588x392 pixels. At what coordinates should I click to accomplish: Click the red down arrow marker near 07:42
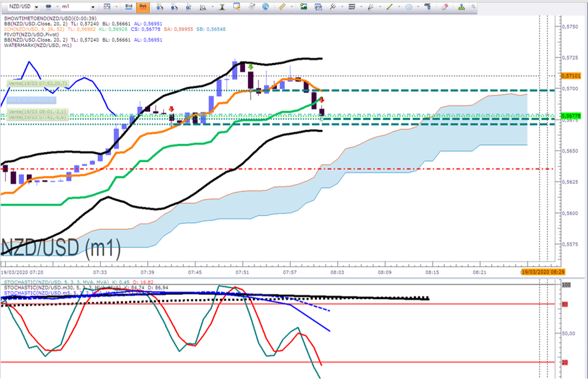(171, 109)
